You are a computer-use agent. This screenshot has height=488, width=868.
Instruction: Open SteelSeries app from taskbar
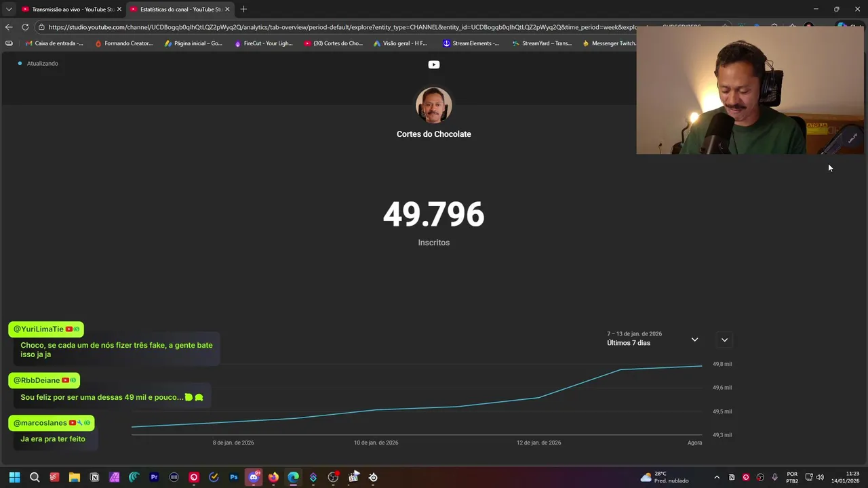tap(373, 477)
